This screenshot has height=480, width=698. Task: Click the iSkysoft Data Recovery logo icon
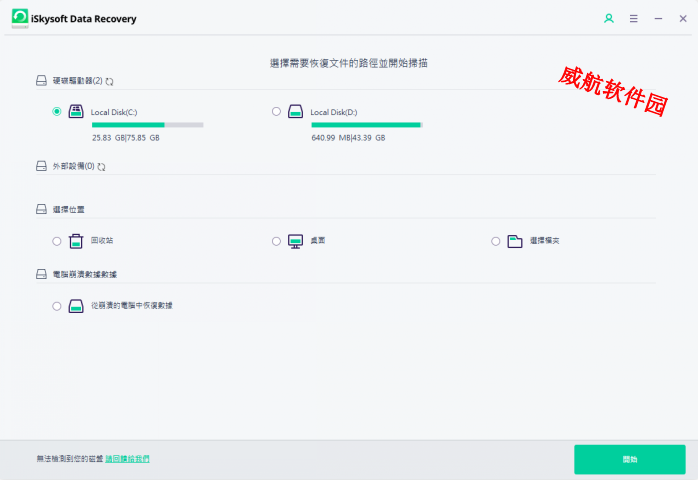tap(20, 18)
